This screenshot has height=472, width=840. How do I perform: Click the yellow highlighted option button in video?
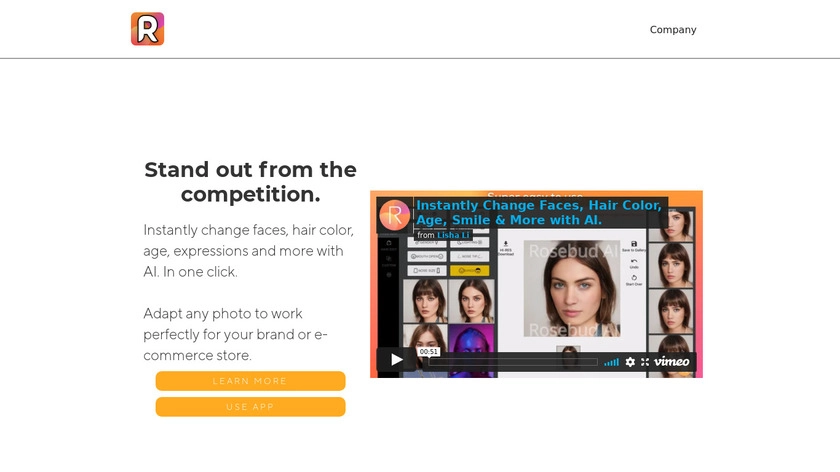pos(469,271)
